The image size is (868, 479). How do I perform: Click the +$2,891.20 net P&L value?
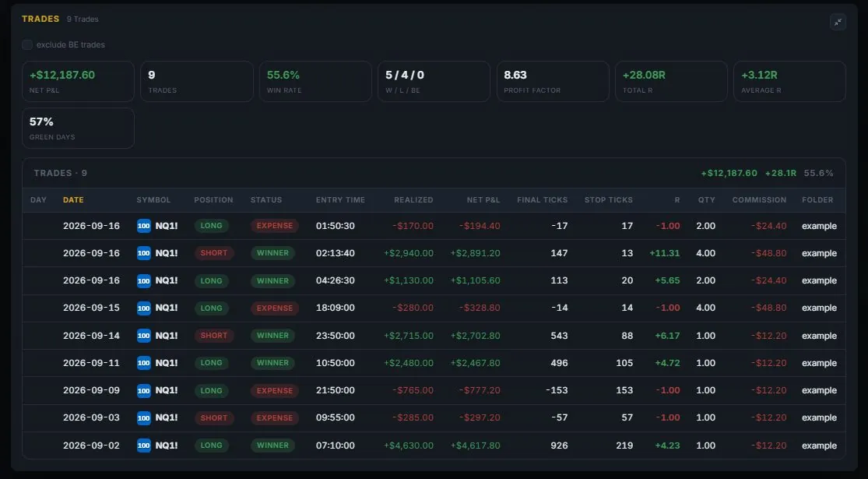[475, 253]
